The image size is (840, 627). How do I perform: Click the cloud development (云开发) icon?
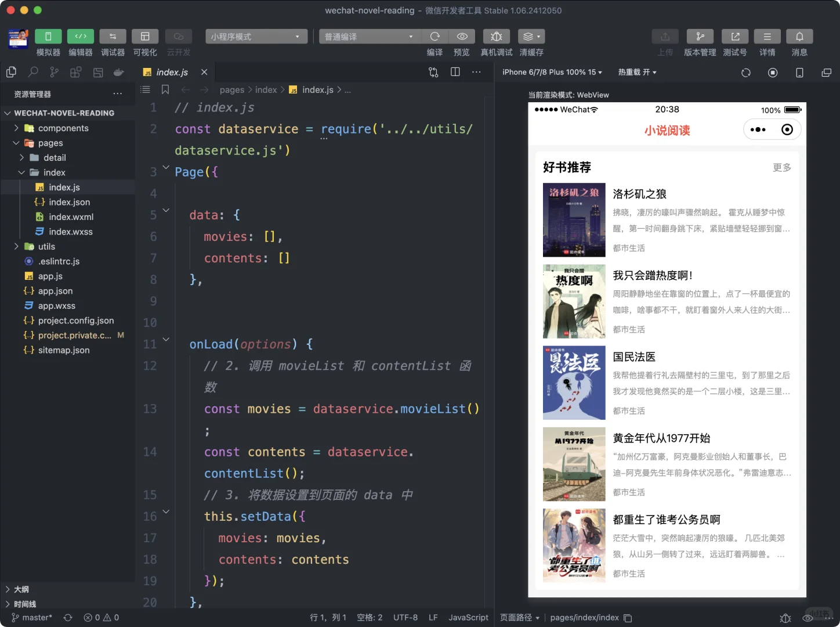[x=179, y=37]
